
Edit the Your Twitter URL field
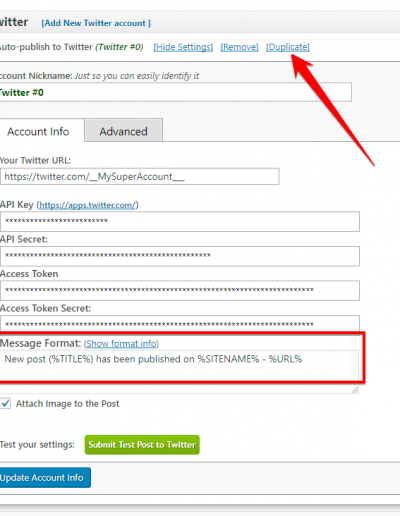click(140, 176)
